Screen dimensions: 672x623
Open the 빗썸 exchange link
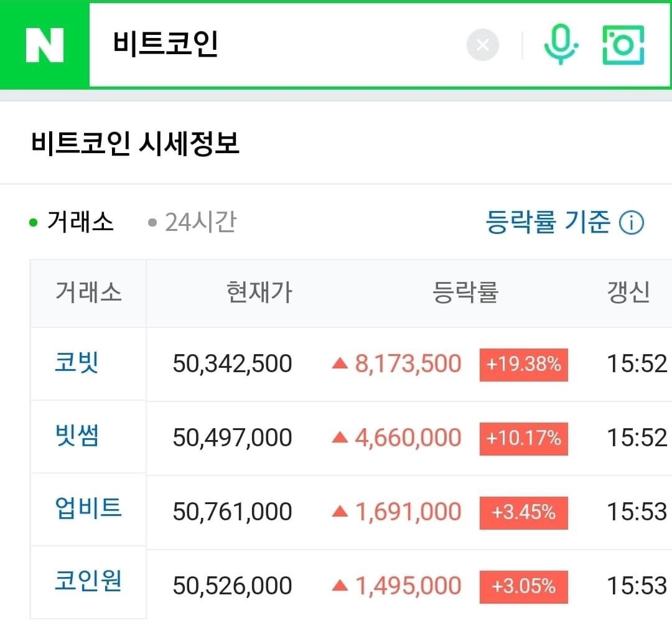point(77,436)
